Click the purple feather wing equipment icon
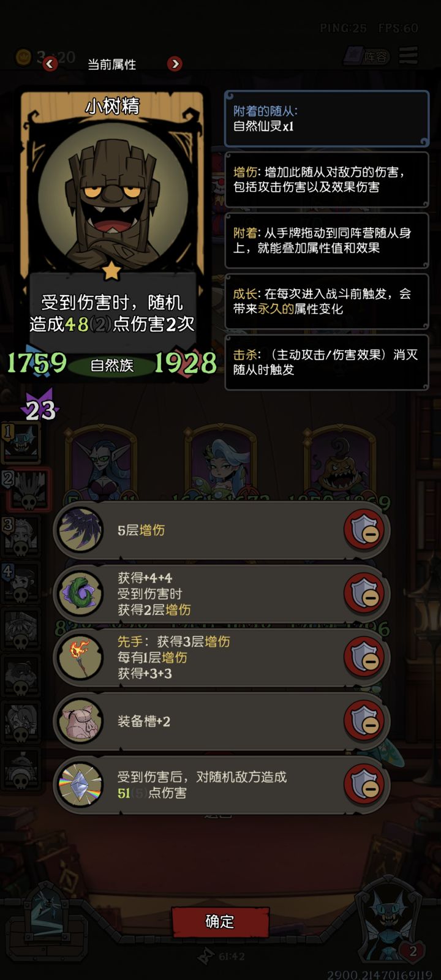 coord(80,530)
